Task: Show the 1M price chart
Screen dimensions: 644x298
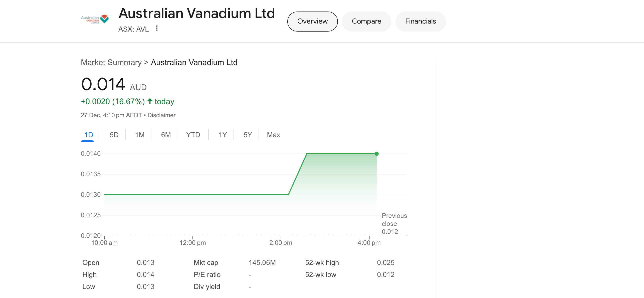Action: pos(140,135)
